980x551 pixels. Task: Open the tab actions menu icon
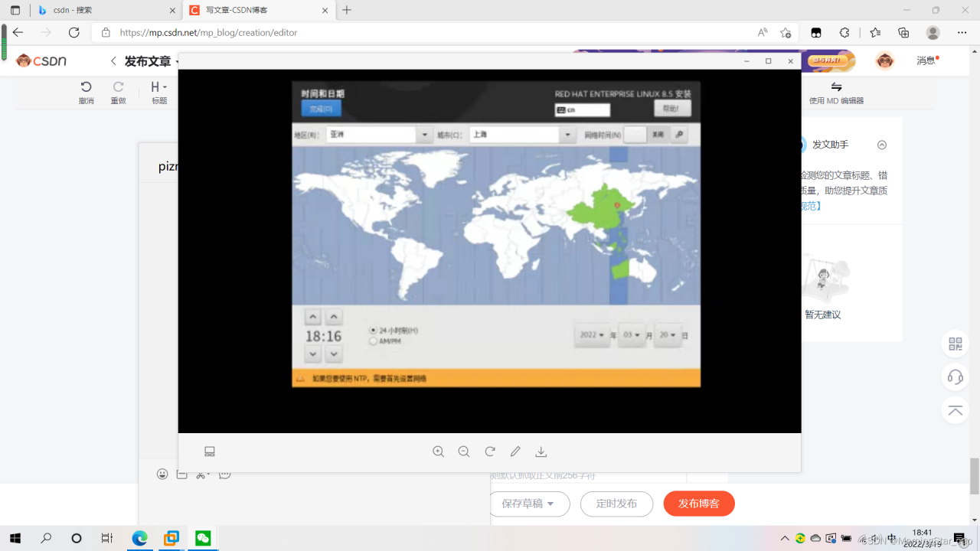pyautogui.click(x=15, y=10)
